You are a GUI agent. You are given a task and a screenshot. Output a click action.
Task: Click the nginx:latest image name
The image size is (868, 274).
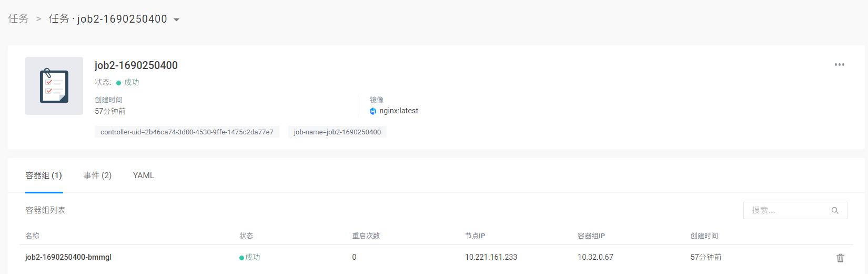pyautogui.click(x=399, y=111)
